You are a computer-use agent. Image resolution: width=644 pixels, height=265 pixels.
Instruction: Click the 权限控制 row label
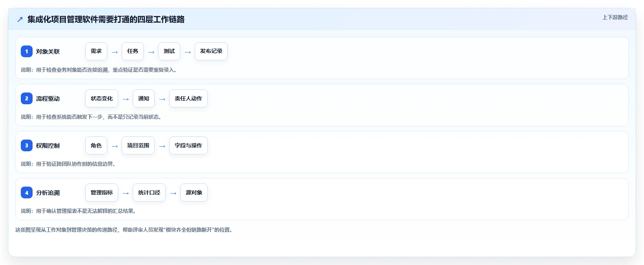tap(48, 145)
